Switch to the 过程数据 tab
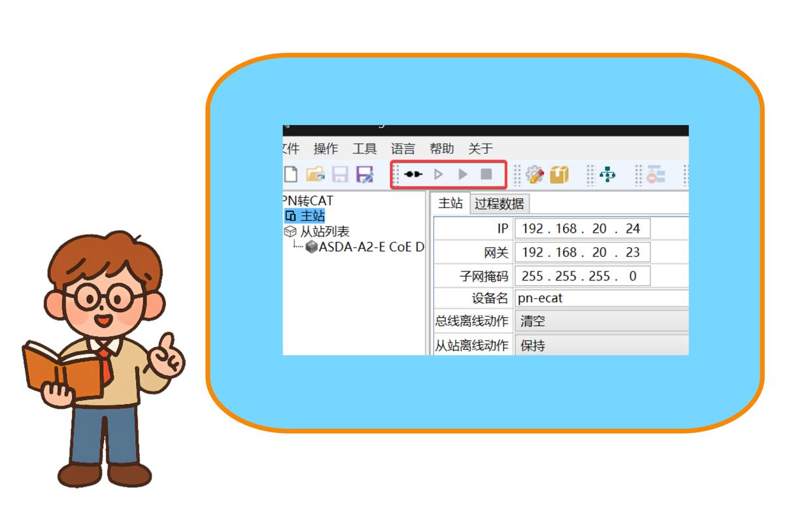 click(499, 204)
